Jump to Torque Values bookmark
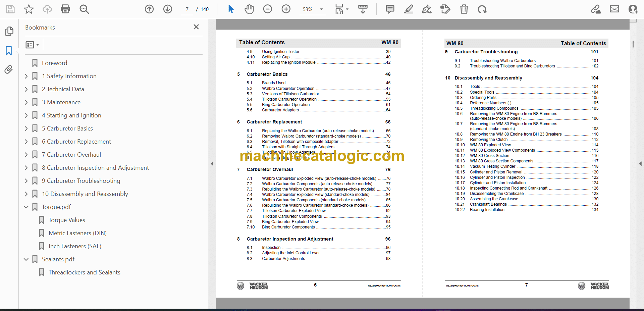The width and height of the screenshot is (644, 311). point(67,220)
